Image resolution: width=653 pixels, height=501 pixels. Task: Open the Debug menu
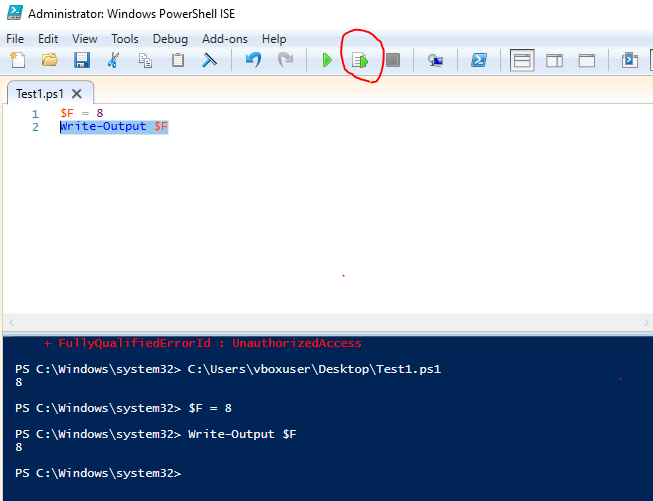click(x=170, y=39)
